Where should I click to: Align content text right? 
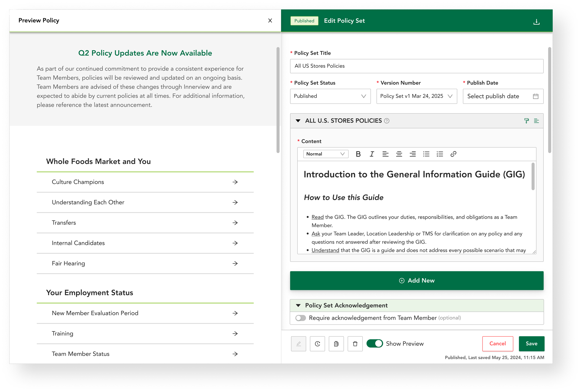(413, 154)
